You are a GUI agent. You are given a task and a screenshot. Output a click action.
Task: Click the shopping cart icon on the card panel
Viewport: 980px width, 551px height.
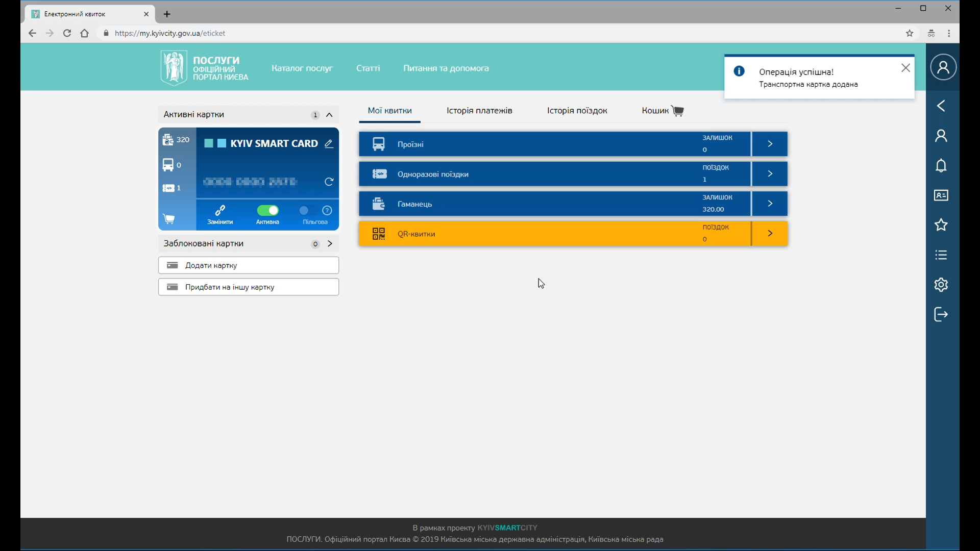(169, 219)
